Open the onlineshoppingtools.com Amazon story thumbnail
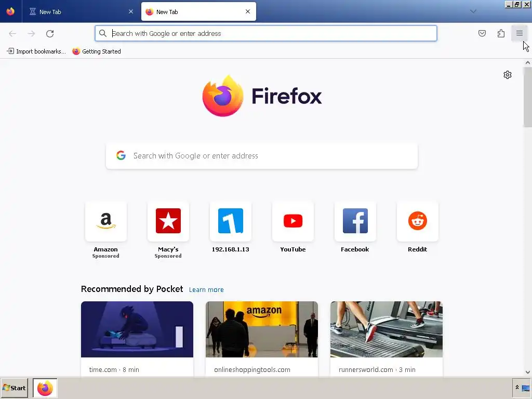Viewport: 532px width, 399px height. coord(262,329)
